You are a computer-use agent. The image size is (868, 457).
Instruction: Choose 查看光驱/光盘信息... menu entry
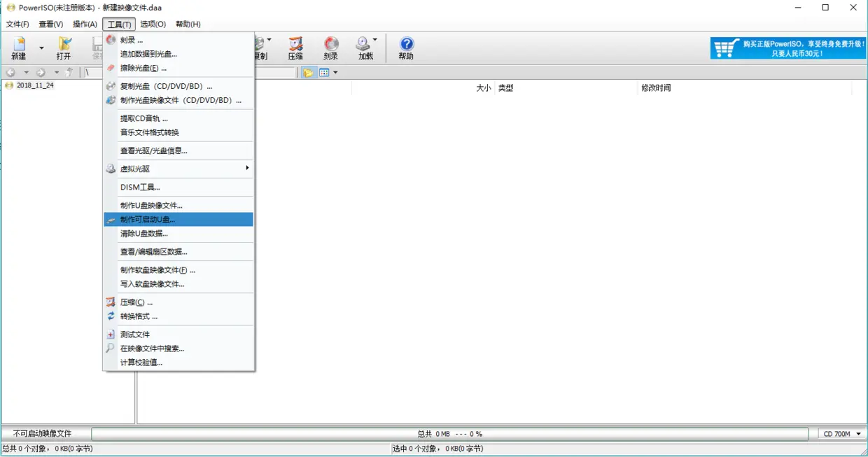pos(178,150)
